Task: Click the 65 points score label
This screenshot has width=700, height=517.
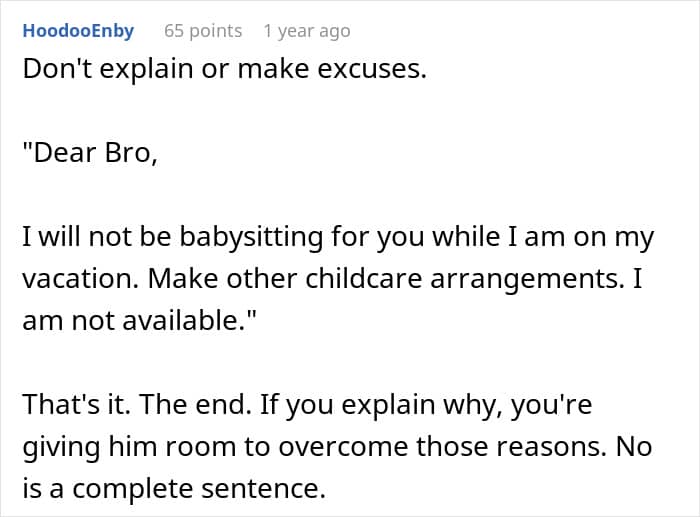Action: pyautogui.click(x=203, y=31)
